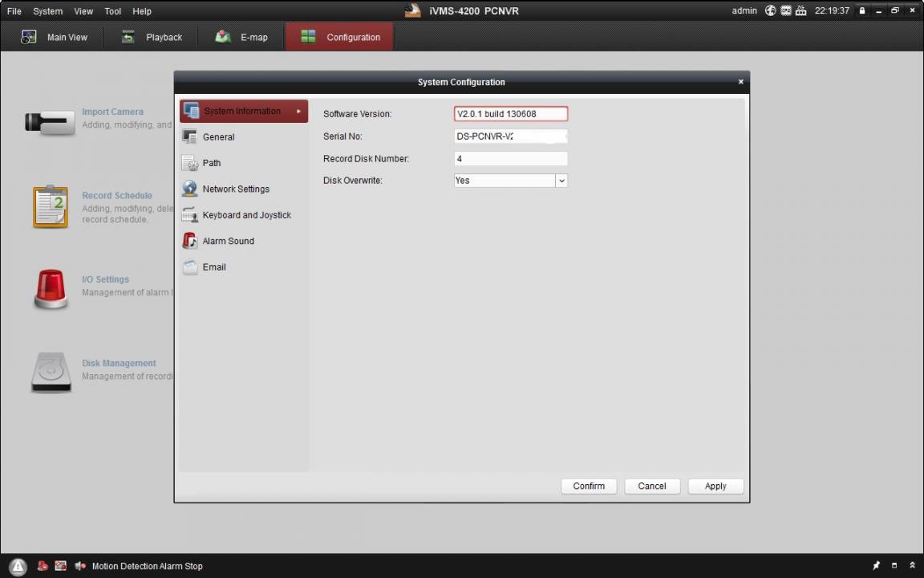
Task: Toggle the alarm pop-up image icon
Action: 61,566
